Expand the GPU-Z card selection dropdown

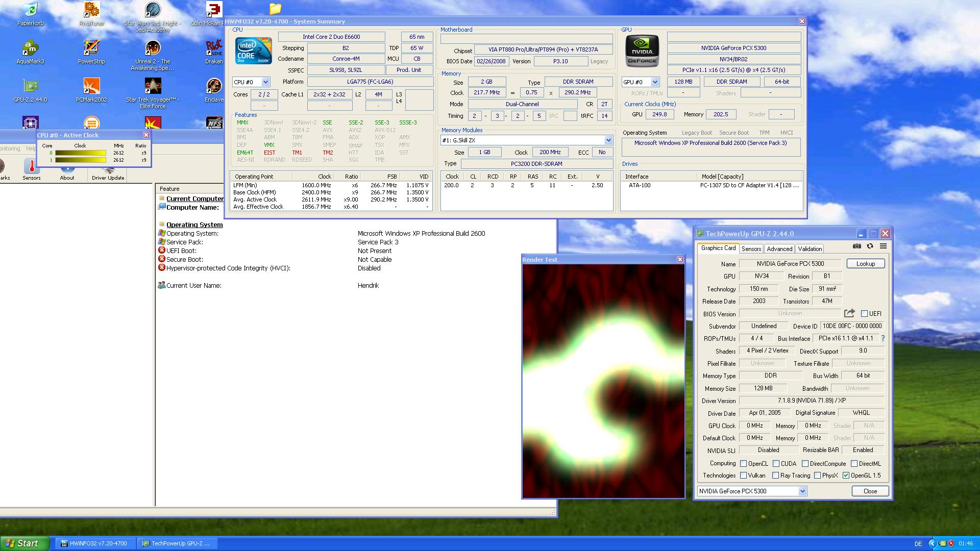802,491
